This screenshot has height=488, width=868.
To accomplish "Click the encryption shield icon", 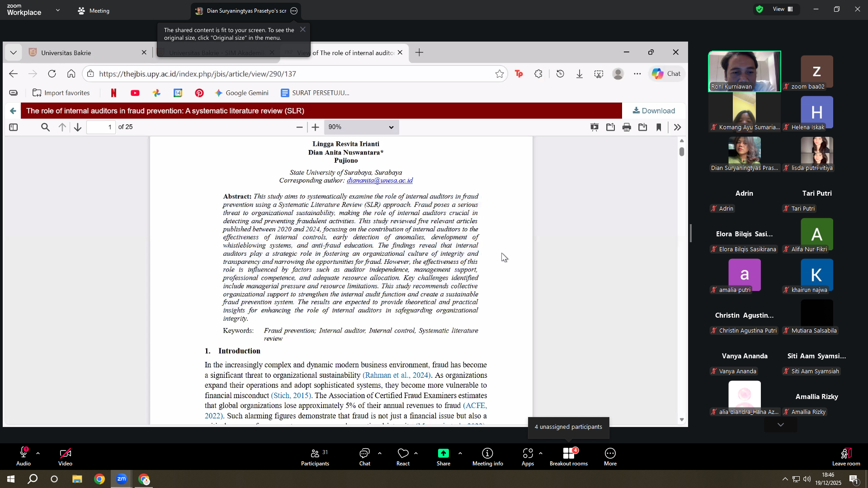I will (x=759, y=9).
